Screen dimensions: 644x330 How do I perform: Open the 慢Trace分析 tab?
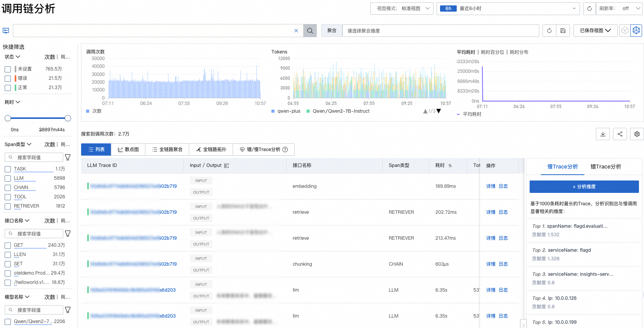coord(563,167)
